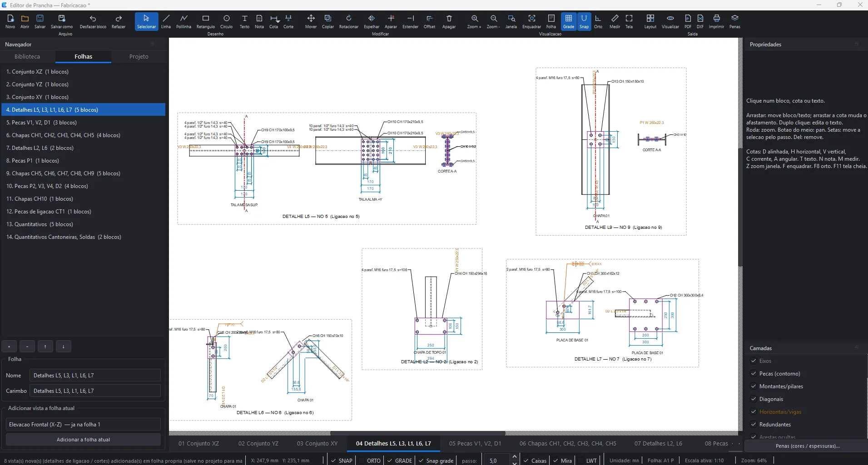Viewport: 868px width, 465px height.
Task: Toggle the ORTO checkbox in the status bar
Action: [362, 460]
